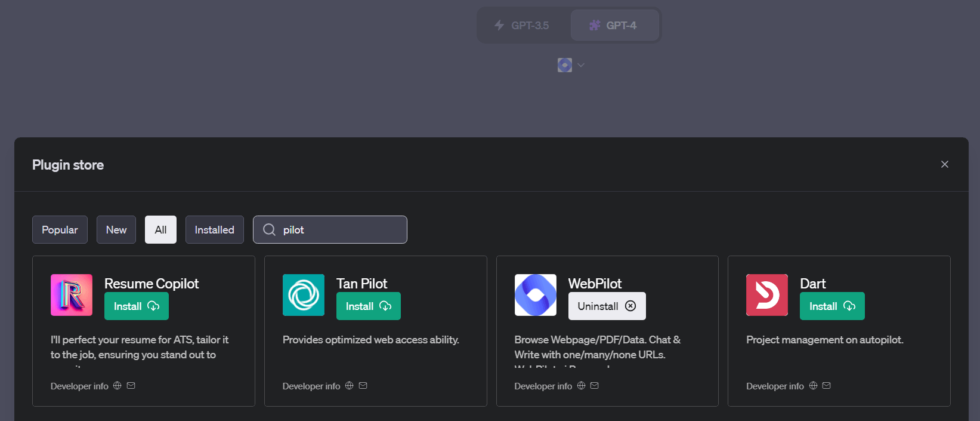Viewport: 980px width, 421px height.
Task: Open Tan Pilot developer website globe icon
Action: tap(350, 386)
